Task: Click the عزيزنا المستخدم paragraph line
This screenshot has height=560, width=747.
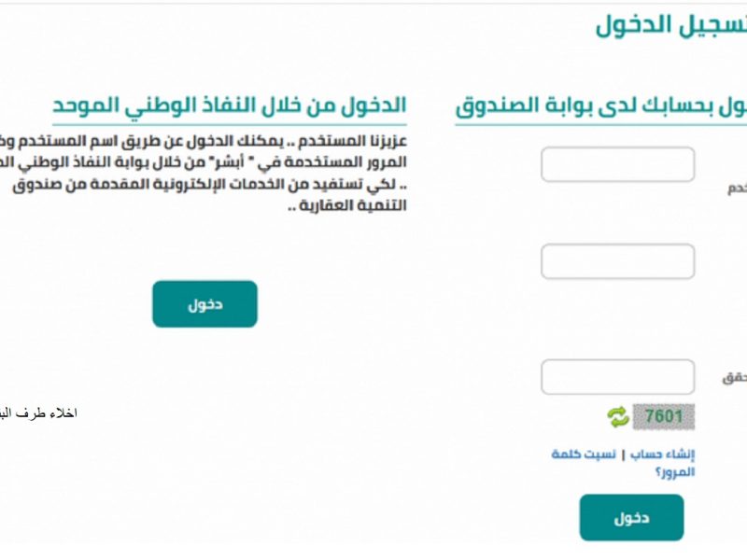Action: click(x=204, y=142)
